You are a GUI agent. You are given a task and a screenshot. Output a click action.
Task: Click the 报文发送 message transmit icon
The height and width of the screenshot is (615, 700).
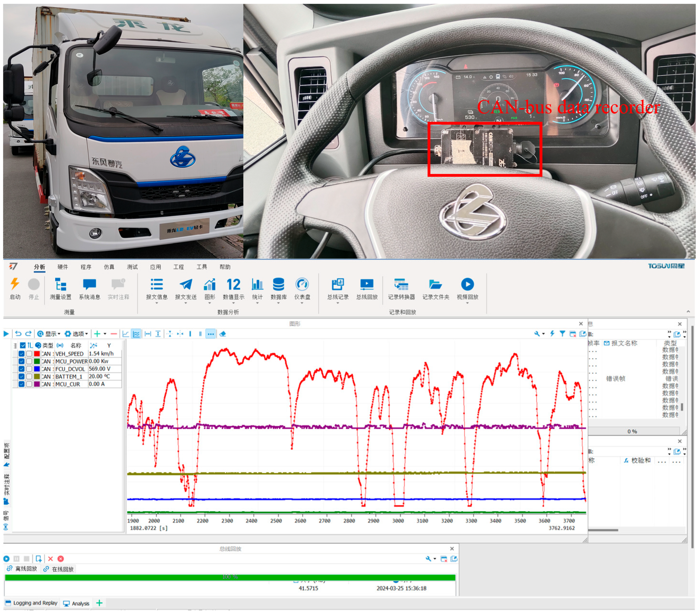[x=186, y=284]
